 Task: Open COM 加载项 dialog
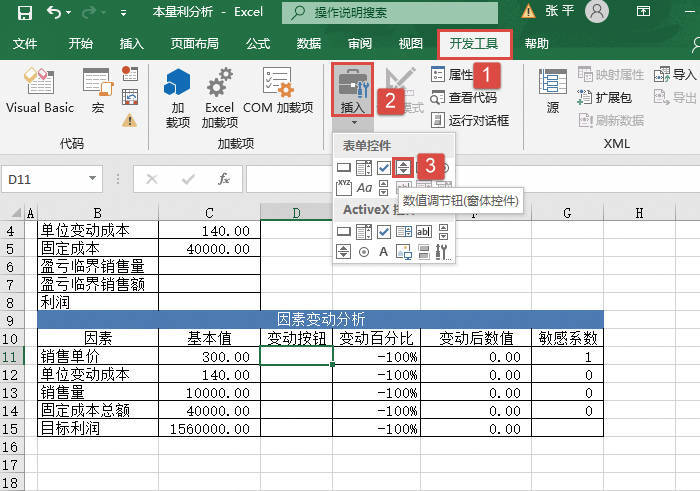pos(278,91)
